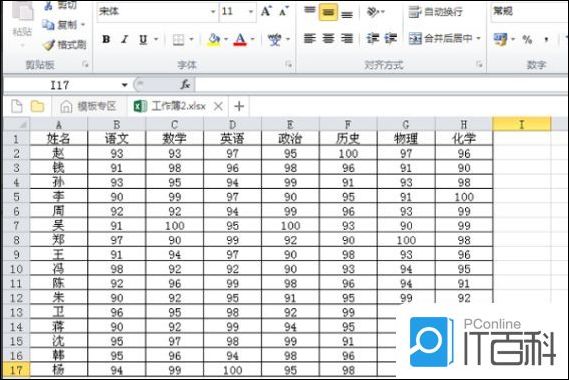Viewport: 569px width, 380px height.
Task: Open the 宋体 font name dropdown
Action: coord(213,12)
